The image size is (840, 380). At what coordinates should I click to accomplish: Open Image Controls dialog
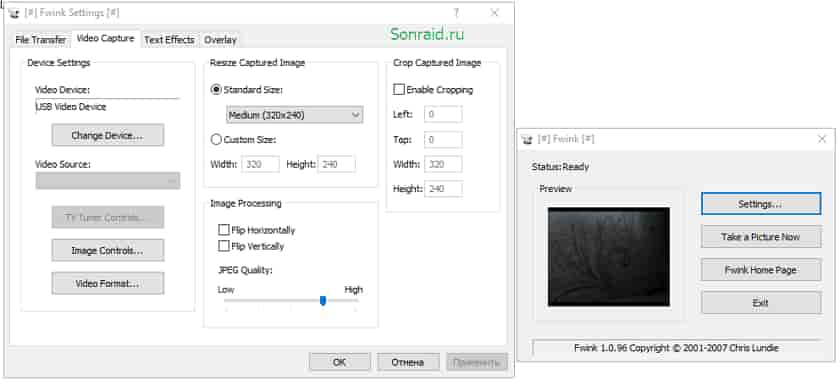pos(108,250)
